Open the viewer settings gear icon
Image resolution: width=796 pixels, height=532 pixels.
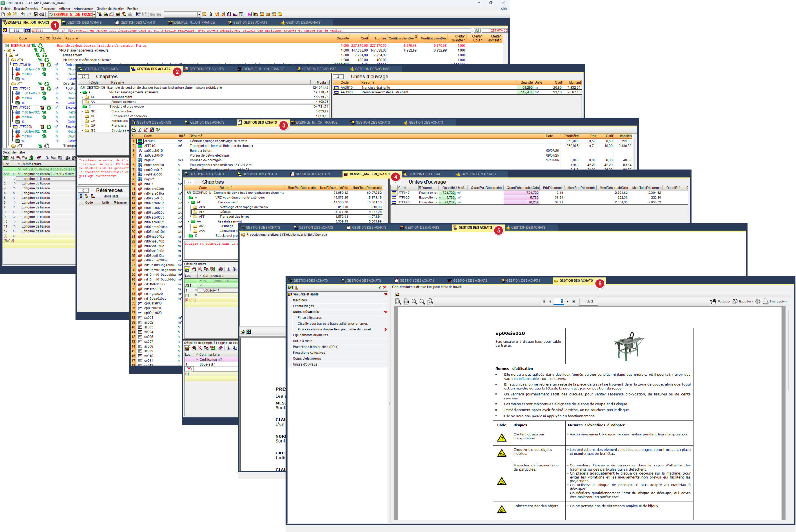(758, 302)
